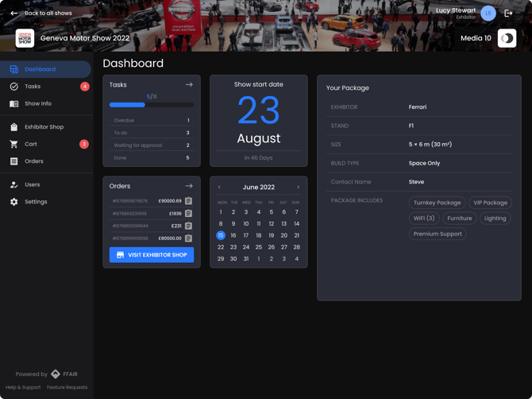Open the Tasks panel arrow

click(x=189, y=84)
